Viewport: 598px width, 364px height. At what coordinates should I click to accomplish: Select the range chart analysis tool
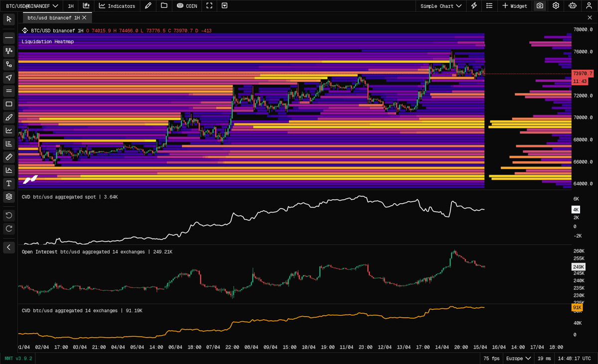pyautogui.click(x=8, y=170)
